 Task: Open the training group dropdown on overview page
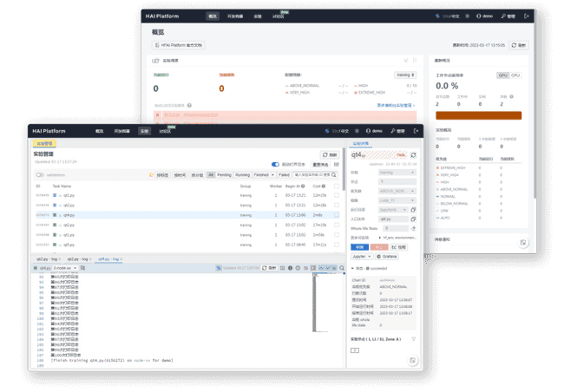point(404,75)
